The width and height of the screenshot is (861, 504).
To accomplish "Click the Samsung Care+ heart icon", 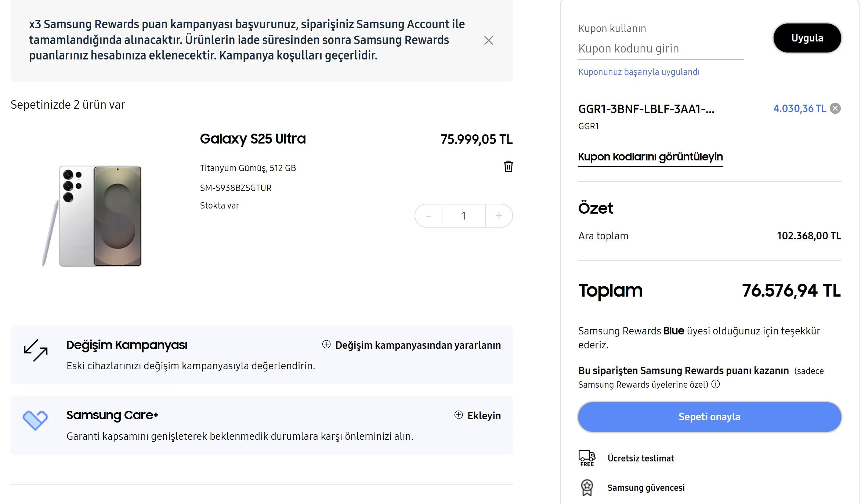I will 35,420.
